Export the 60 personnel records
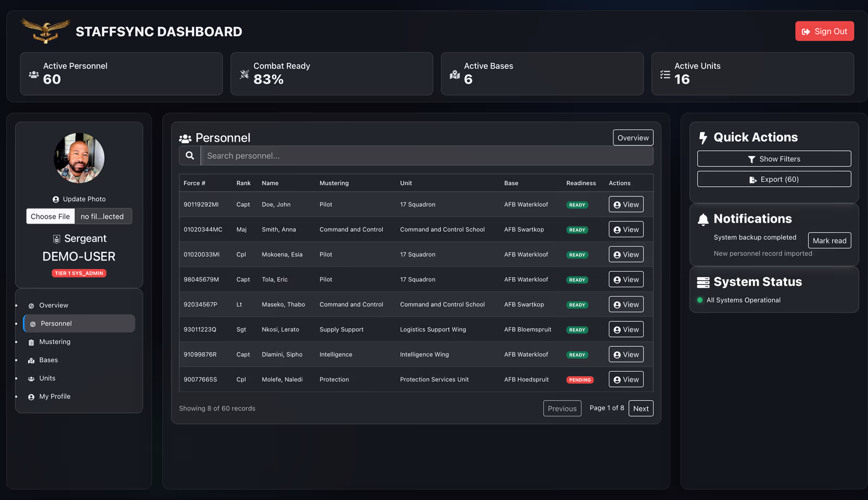The width and height of the screenshot is (868, 500). tap(774, 179)
